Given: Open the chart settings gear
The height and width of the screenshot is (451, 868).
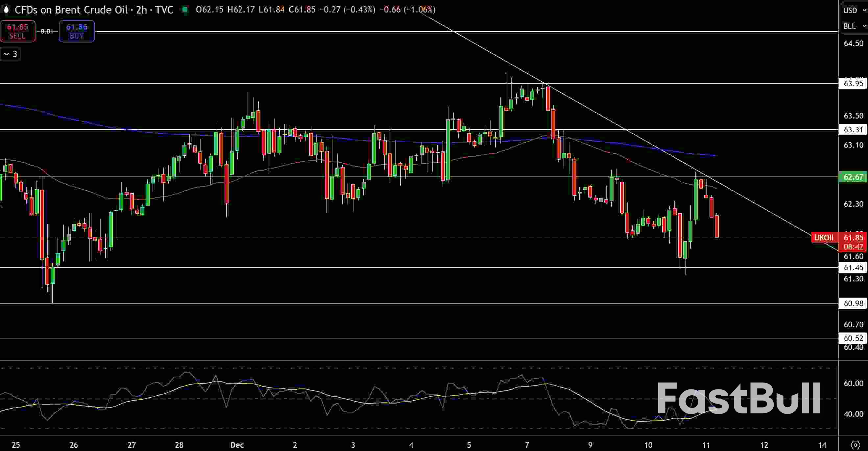Looking at the screenshot, I should point(855,445).
